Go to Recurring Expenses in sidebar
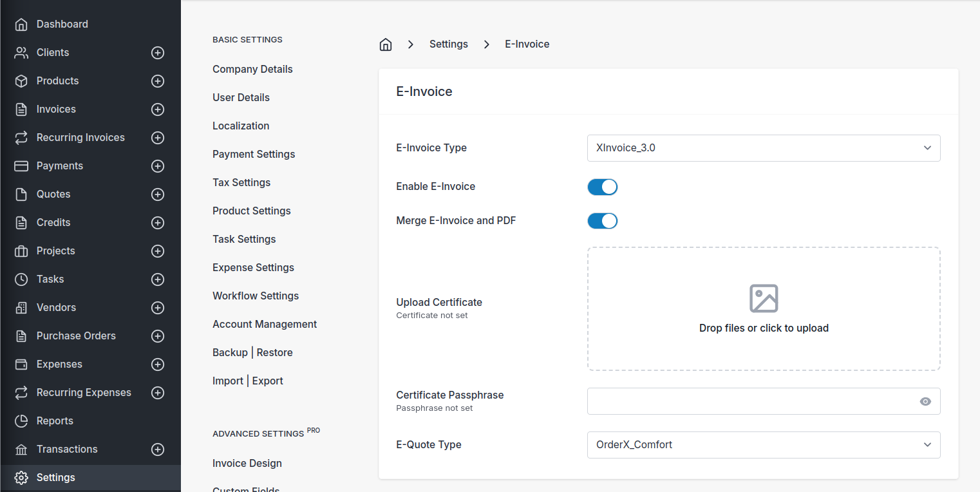980x492 pixels. pos(84,393)
